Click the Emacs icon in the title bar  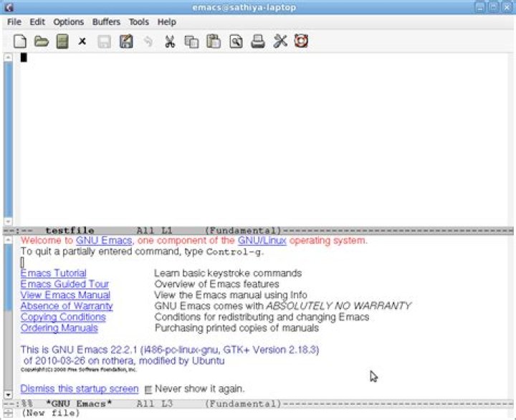click(x=9, y=7)
